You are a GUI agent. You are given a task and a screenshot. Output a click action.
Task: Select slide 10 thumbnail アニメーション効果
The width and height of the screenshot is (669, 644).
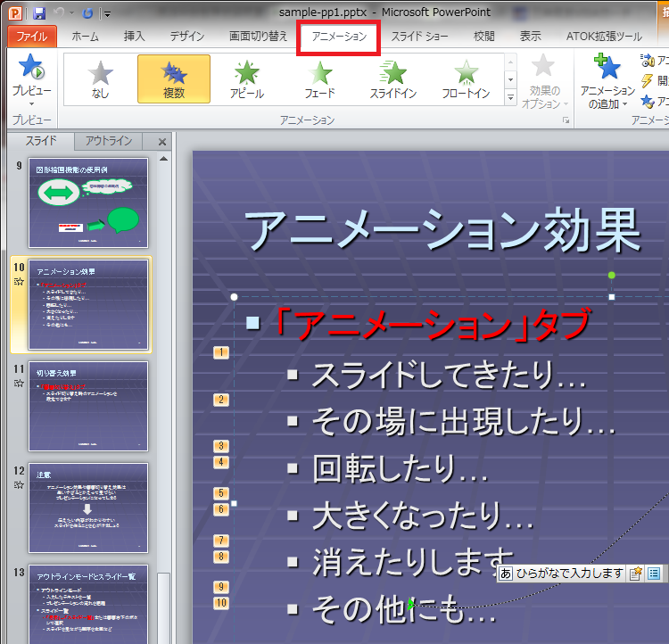88,305
